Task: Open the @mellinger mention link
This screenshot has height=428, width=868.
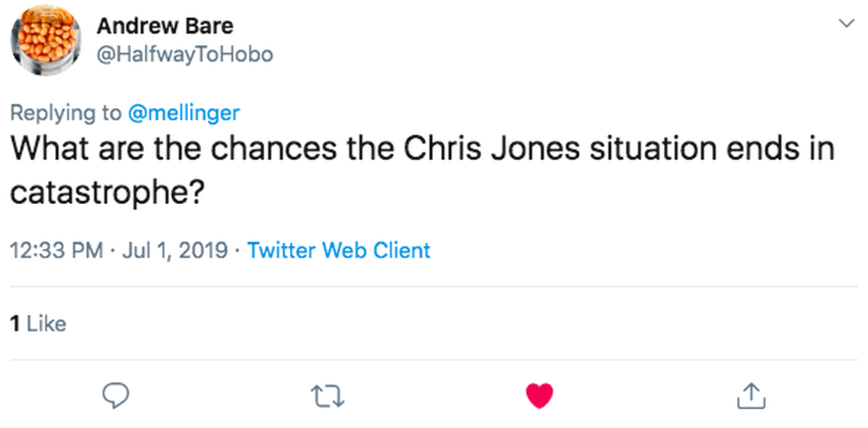Action: (183, 113)
